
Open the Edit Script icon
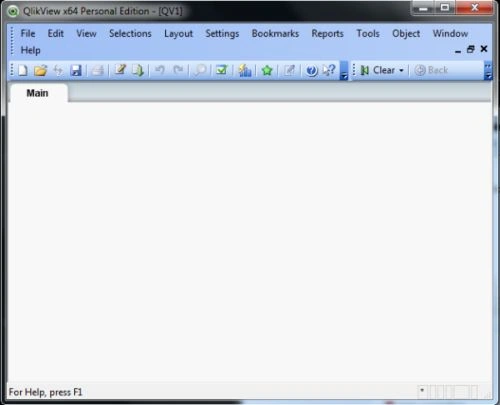[120, 70]
